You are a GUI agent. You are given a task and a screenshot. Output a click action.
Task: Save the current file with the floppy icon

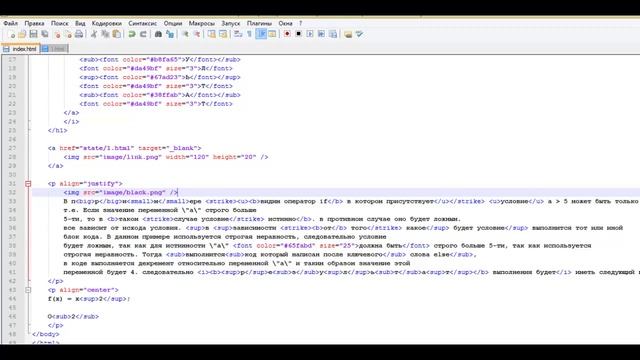click(x=33, y=34)
